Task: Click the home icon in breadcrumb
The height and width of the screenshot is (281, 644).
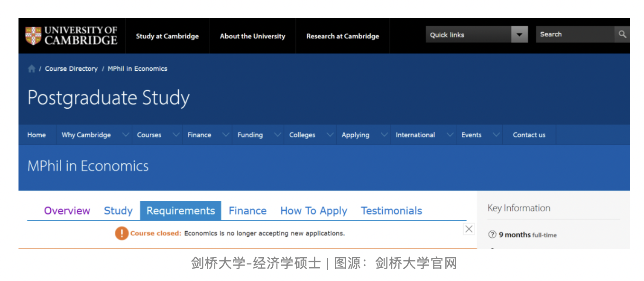Action: click(32, 69)
